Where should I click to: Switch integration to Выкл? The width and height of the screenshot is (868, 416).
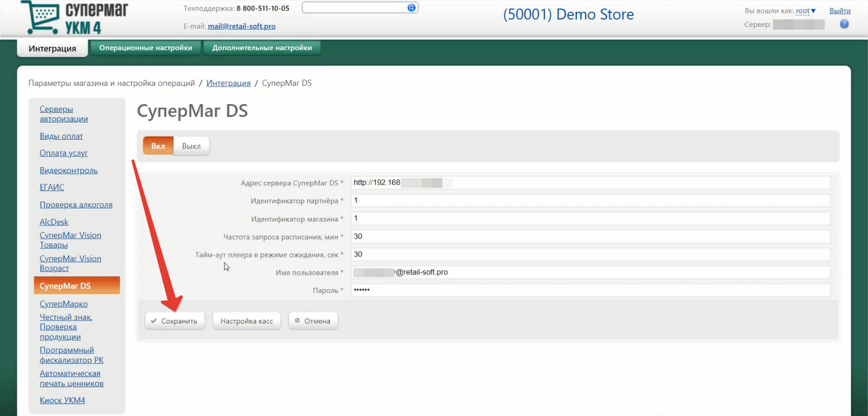191,146
